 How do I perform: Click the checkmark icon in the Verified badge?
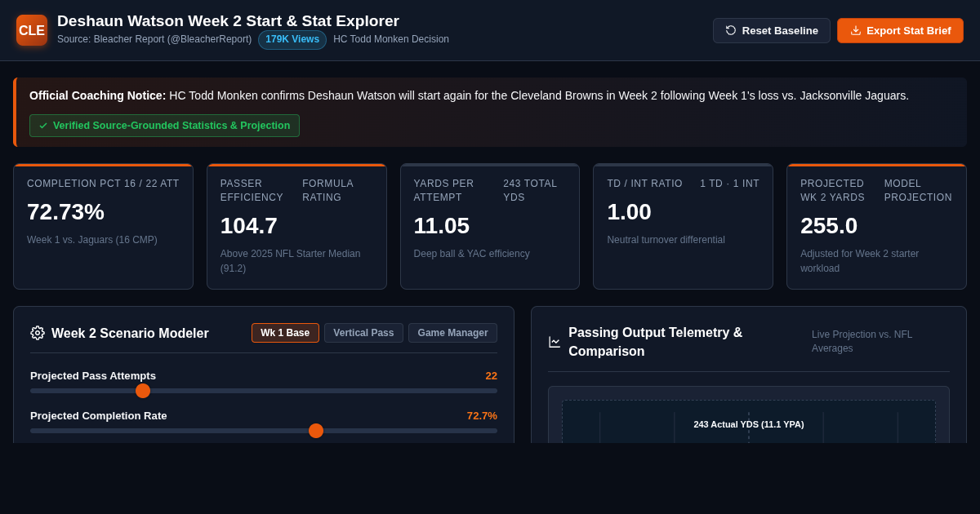[43, 126]
